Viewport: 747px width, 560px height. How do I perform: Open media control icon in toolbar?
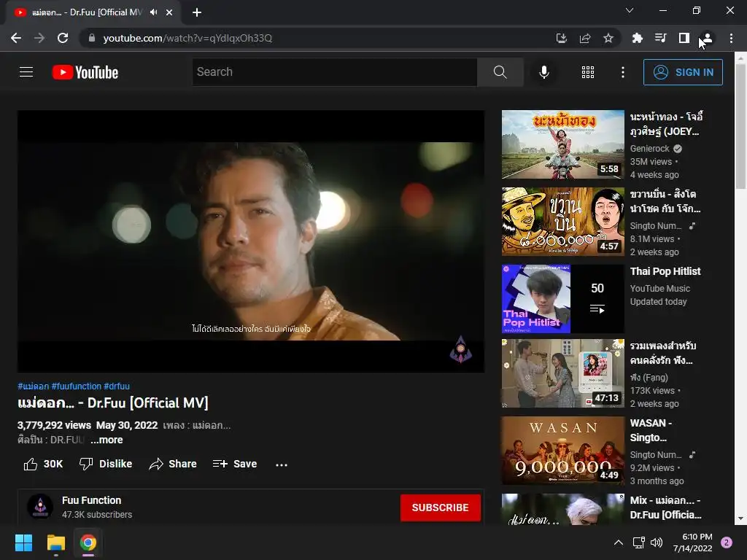click(660, 38)
